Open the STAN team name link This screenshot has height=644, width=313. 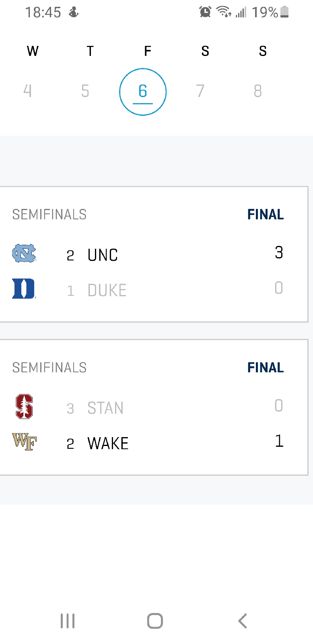coord(105,408)
